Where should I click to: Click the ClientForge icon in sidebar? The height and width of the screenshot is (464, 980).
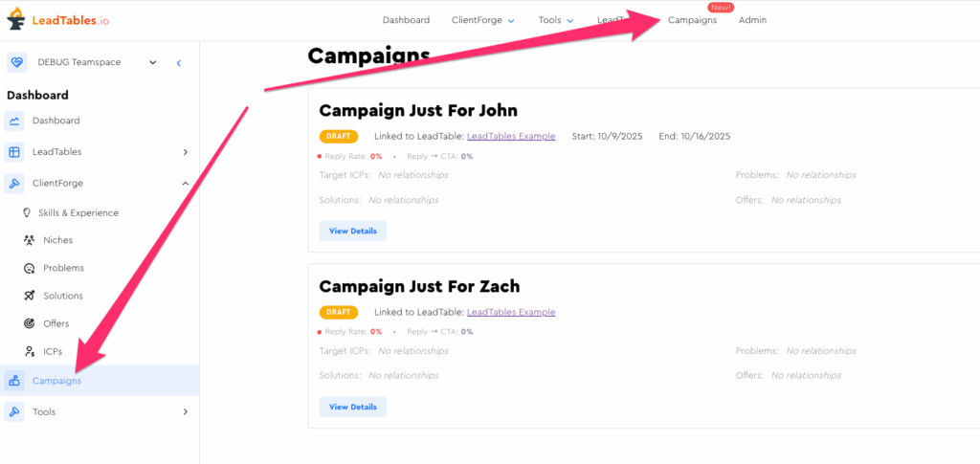click(x=14, y=183)
